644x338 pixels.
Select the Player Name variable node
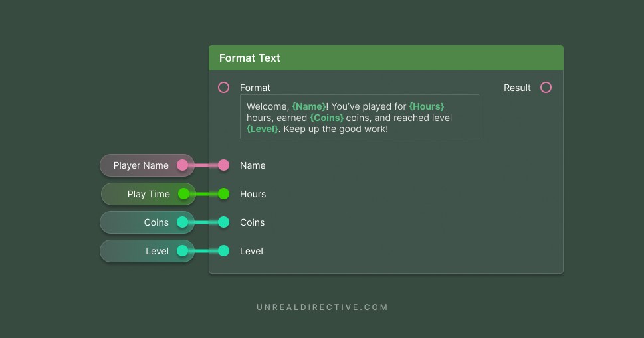click(x=140, y=165)
